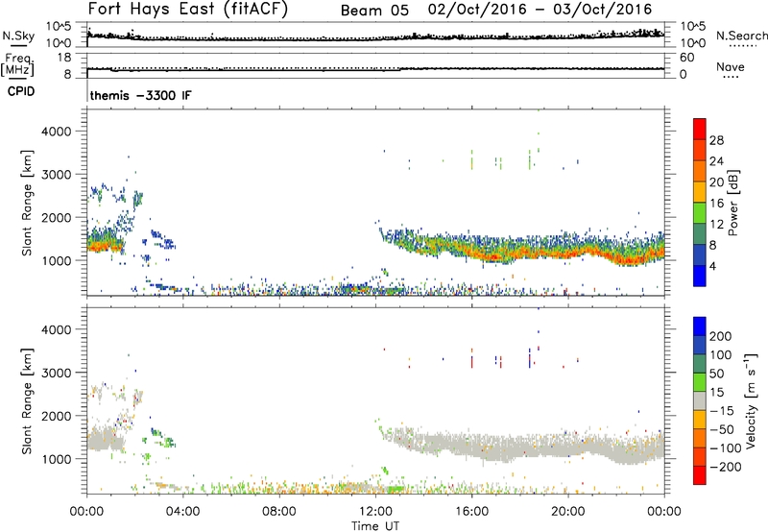Pick the teal 50–100 velocity colorbar segment
The height and width of the screenshot is (532, 768).
pyautogui.click(x=700, y=364)
